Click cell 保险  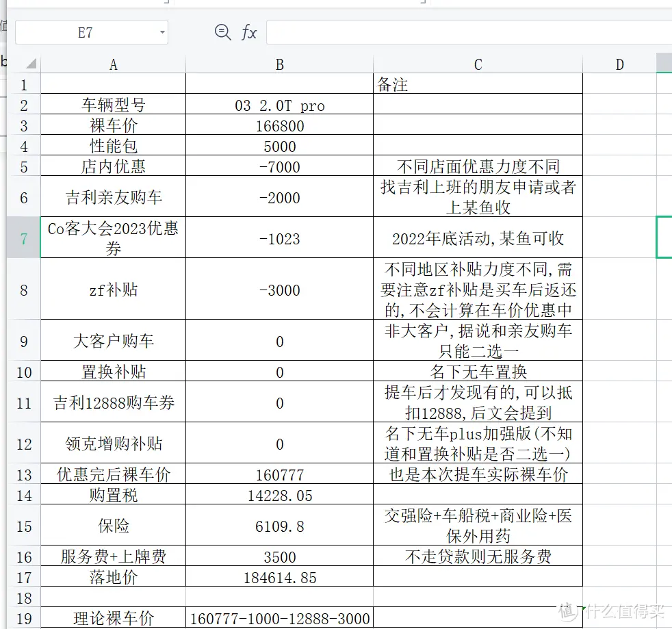pos(113,525)
